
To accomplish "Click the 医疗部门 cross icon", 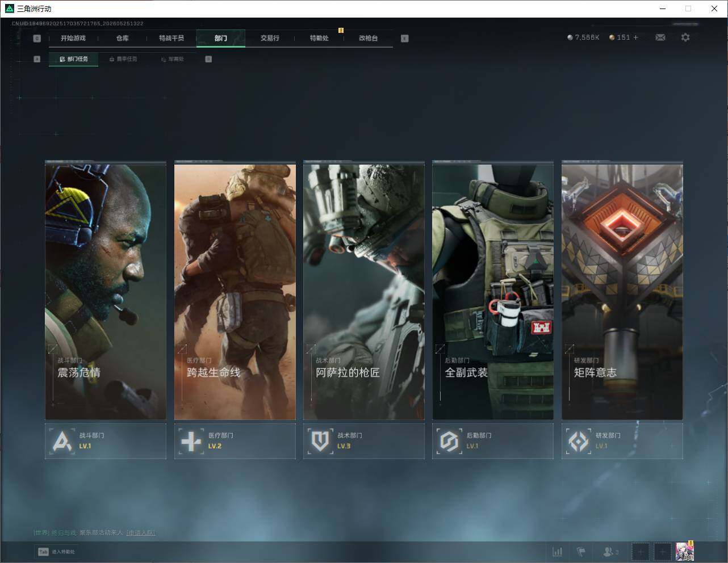I will 191,441.
